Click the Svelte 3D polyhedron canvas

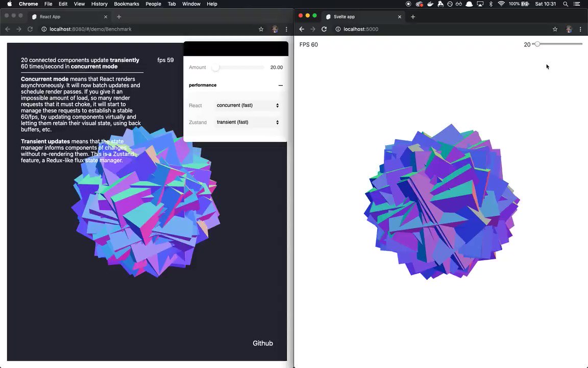pos(442,202)
